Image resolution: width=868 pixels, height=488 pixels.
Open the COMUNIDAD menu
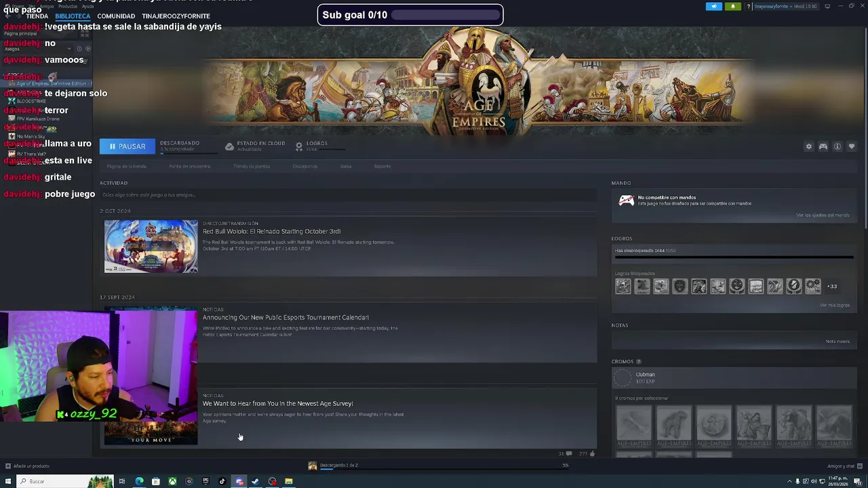pos(116,16)
